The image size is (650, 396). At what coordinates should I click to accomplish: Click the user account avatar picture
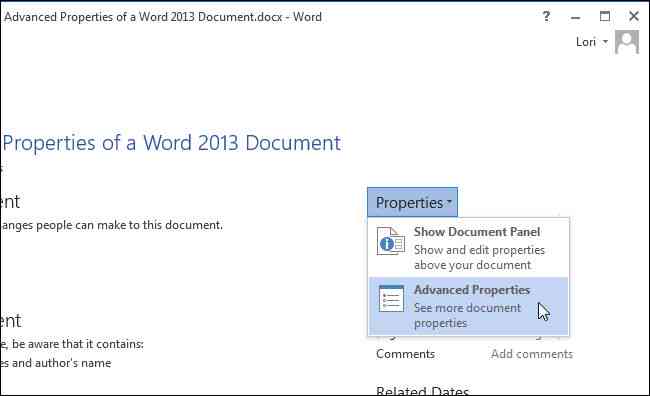[627, 42]
